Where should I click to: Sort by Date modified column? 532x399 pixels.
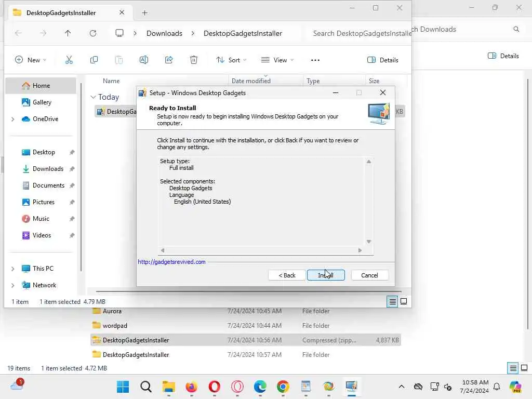coord(251,81)
